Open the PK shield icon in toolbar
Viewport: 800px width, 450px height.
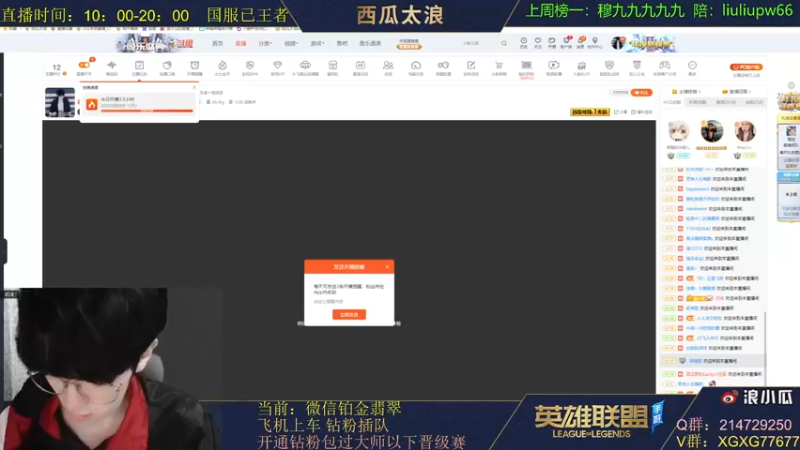[x=249, y=67]
